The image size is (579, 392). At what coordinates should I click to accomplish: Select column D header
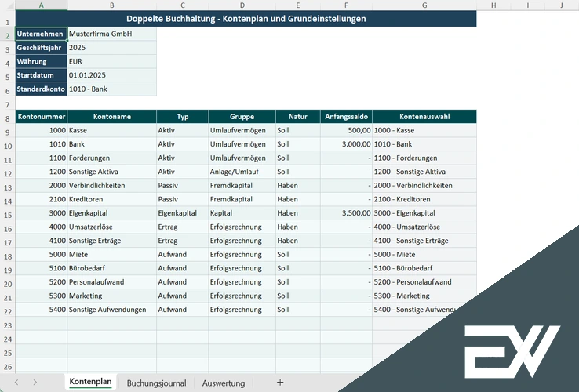(x=242, y=5)
